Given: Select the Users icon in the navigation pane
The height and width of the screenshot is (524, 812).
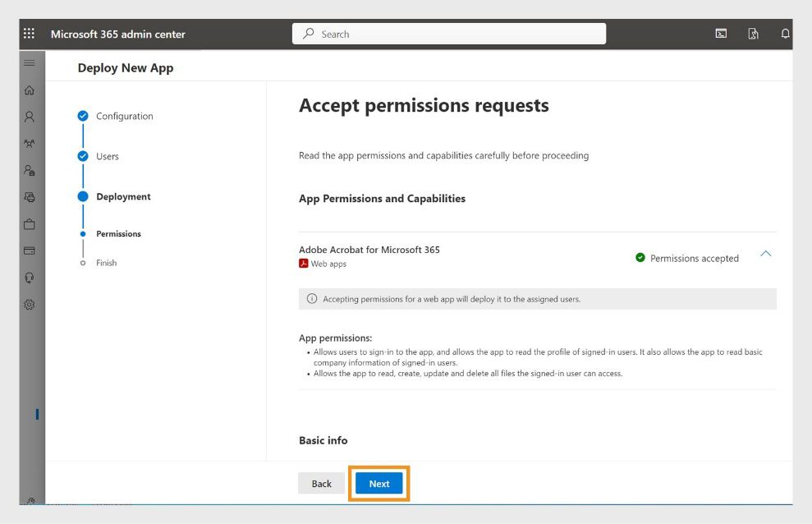Looking at the screenshot, I should [30, 117].
